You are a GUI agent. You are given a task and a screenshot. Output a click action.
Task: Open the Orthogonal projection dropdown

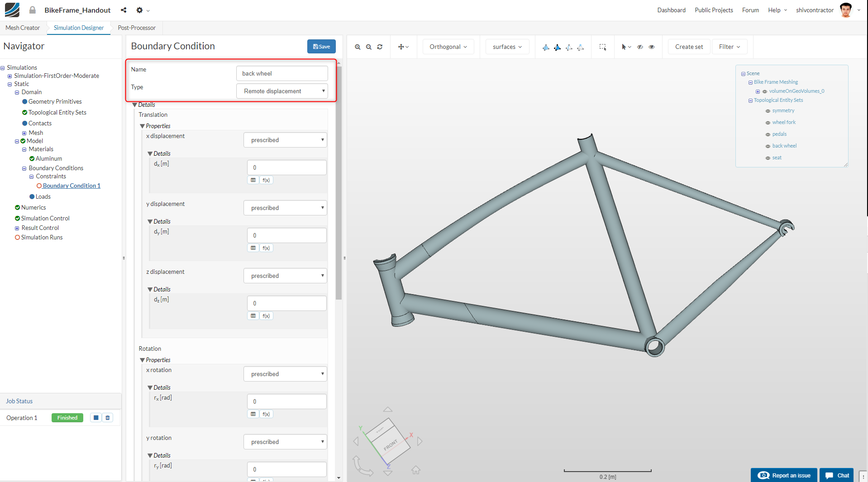click(x=448, y=47)
